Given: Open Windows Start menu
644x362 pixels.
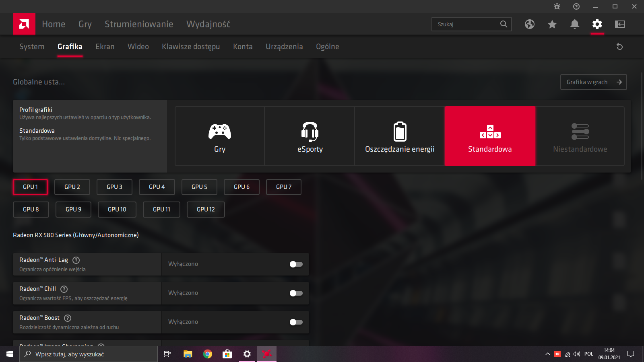Looking at the screenshot, I should pos(10,354).
